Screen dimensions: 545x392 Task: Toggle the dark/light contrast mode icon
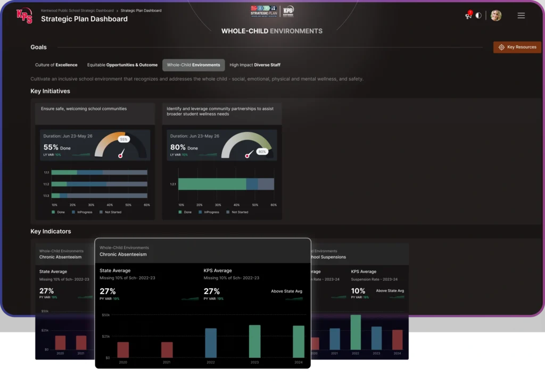pos(478,15)
